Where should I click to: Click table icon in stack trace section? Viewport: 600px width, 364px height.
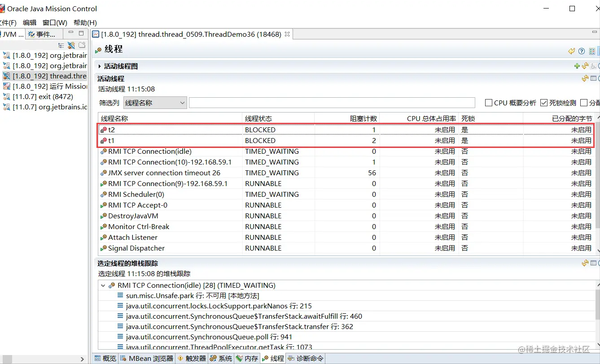[593, 263]
